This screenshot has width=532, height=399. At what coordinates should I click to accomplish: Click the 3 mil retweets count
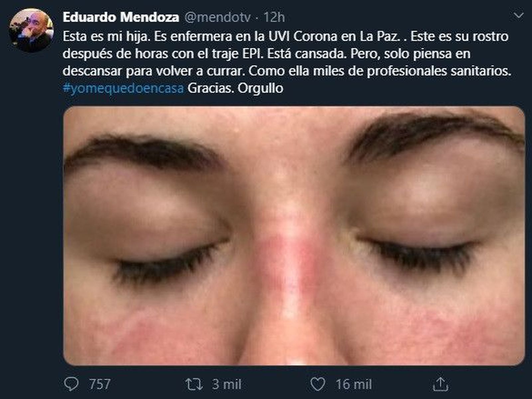pyautogui.click(x=226, y=384)
